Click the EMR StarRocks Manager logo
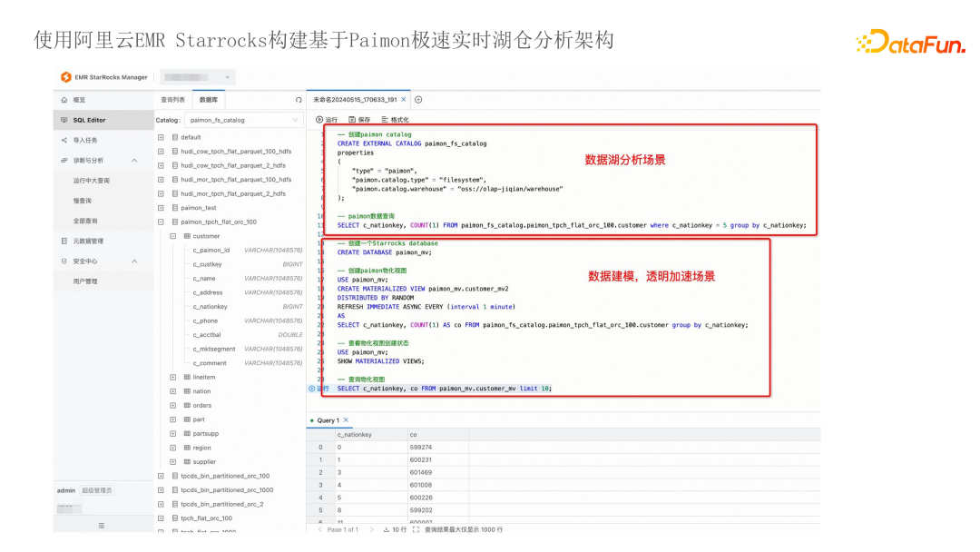Viewport: 980px width, 552px height. point(65,77)
